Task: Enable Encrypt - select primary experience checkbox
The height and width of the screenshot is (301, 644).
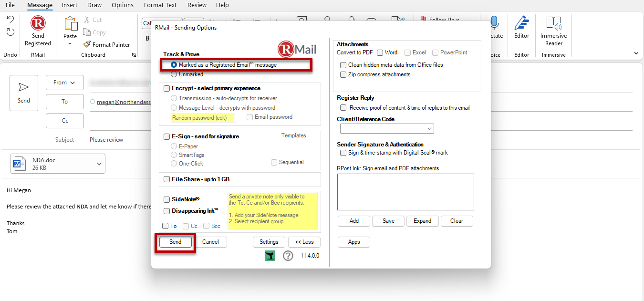Action: (x=166, y=88)
